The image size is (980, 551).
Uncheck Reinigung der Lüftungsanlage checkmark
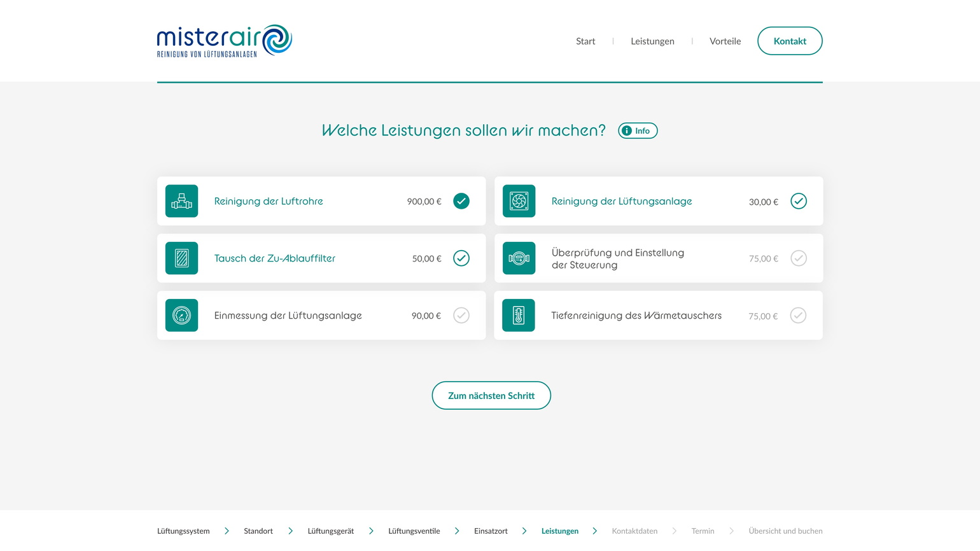[x=799, y=201]
